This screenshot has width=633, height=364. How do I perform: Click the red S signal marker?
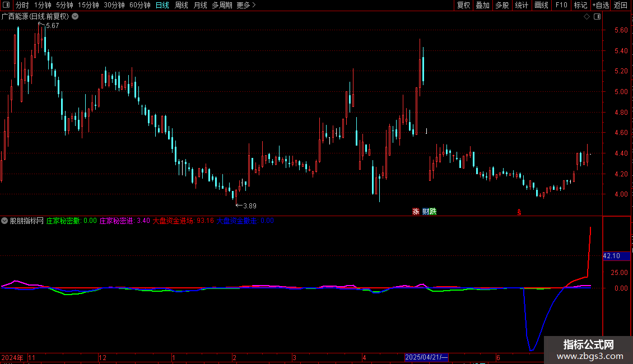coord(519,212)
